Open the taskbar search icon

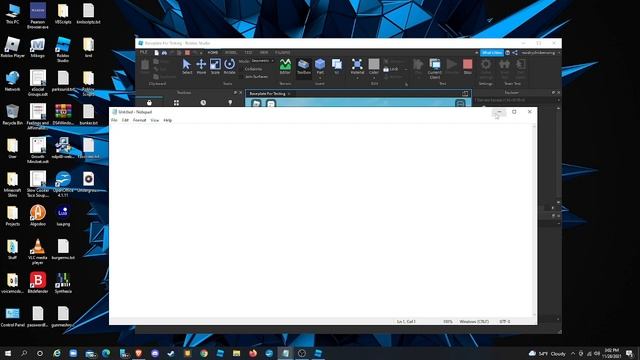[x=24, y=353]
